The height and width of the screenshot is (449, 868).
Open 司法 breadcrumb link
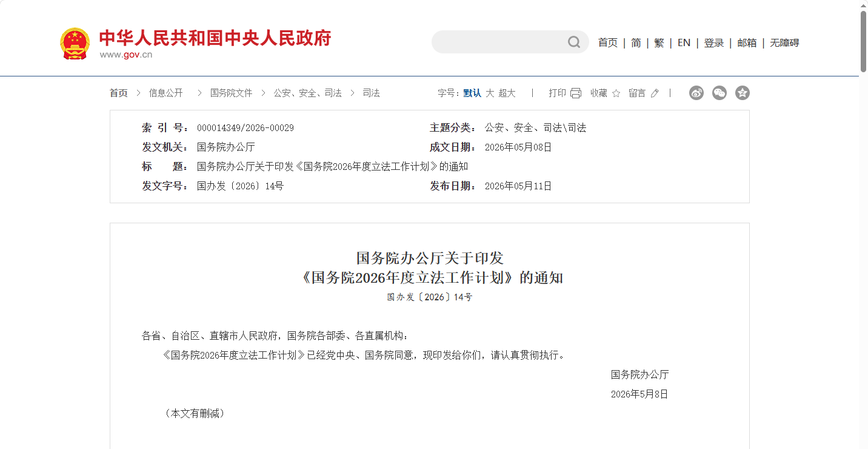tap(371, 93)
